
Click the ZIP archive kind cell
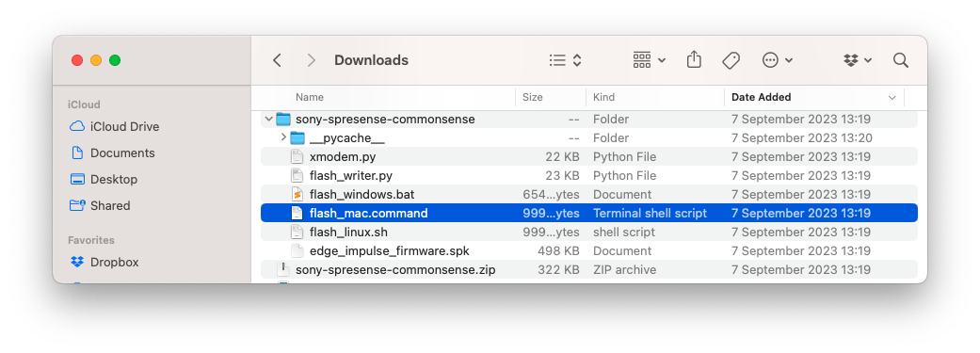(624, 270)
